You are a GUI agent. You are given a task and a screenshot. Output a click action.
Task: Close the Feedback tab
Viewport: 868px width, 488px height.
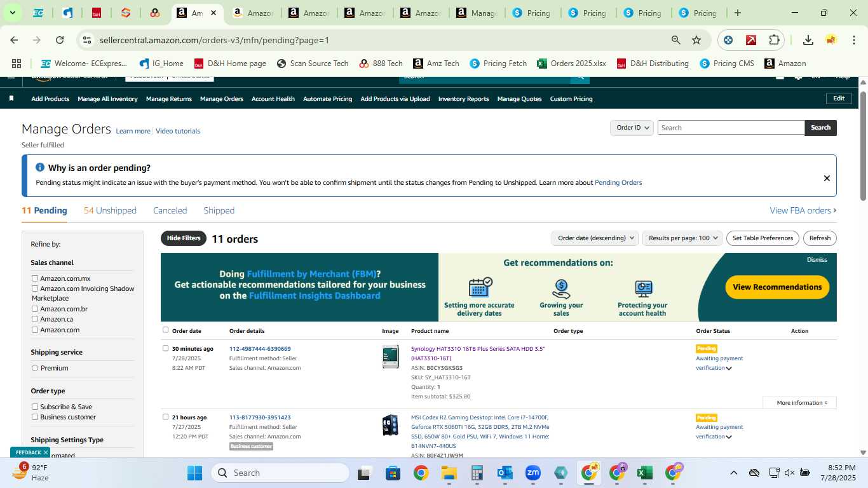[45, 452]
